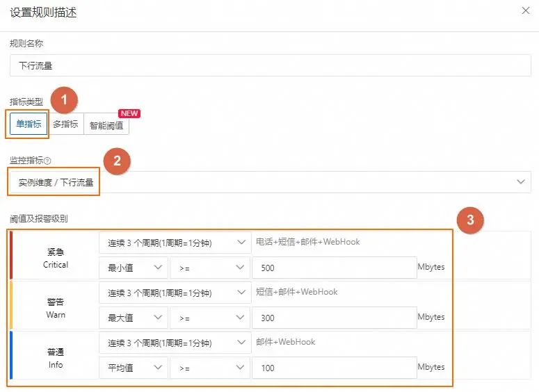Open the Warn comparison operator dropdown
The width and height of the screenshot is (539, 392).
pyautogui.click(x=209, y=318)
